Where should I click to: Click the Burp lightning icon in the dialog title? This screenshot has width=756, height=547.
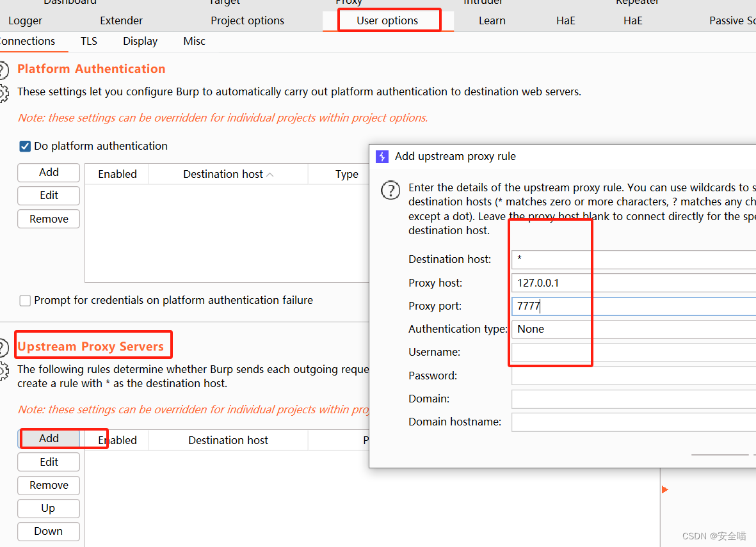coord(382,157)
